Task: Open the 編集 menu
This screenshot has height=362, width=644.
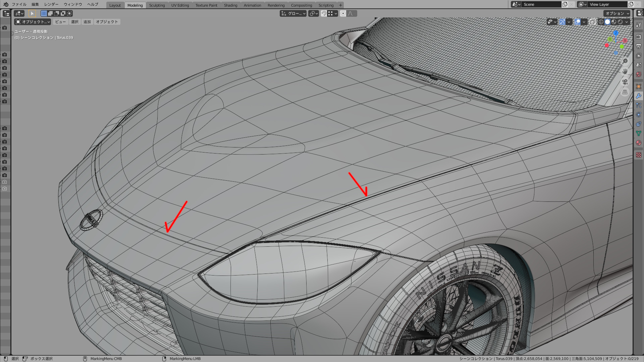Action: click(35, 4)
